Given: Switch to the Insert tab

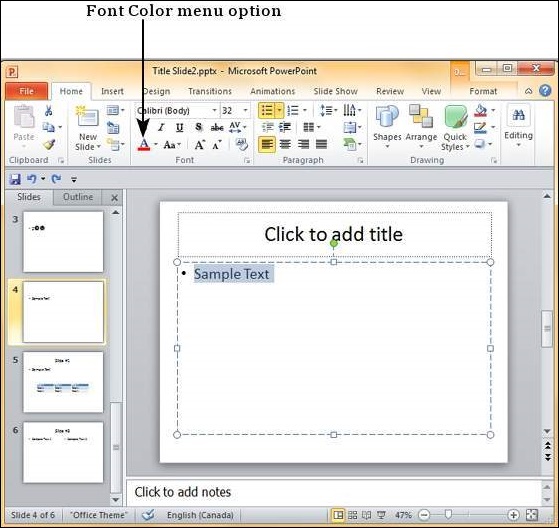Looking at the screenshot, I should [x=112, y=91].
